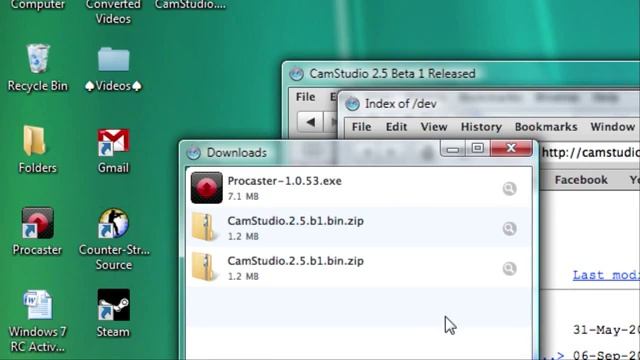Click the 7.1 MB size text
The height and width of the screenshot is (360, 640).
[x=243, y=197]
